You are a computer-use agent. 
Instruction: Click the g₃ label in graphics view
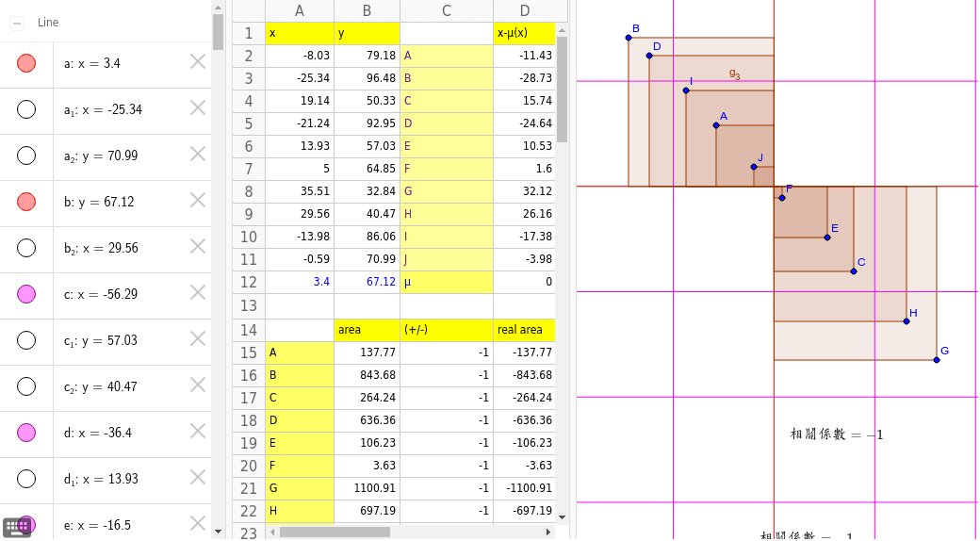734,74
